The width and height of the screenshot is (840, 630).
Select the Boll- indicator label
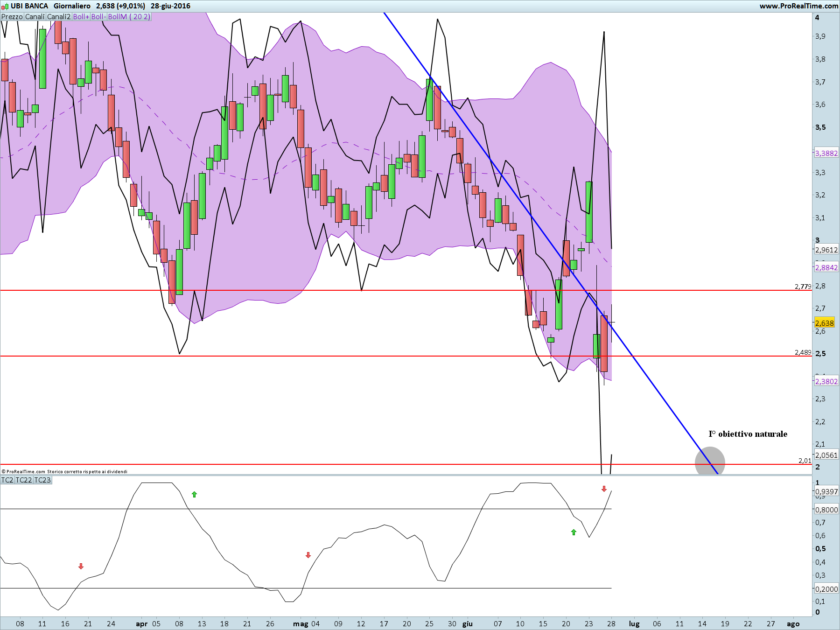[x=98, y=17]
